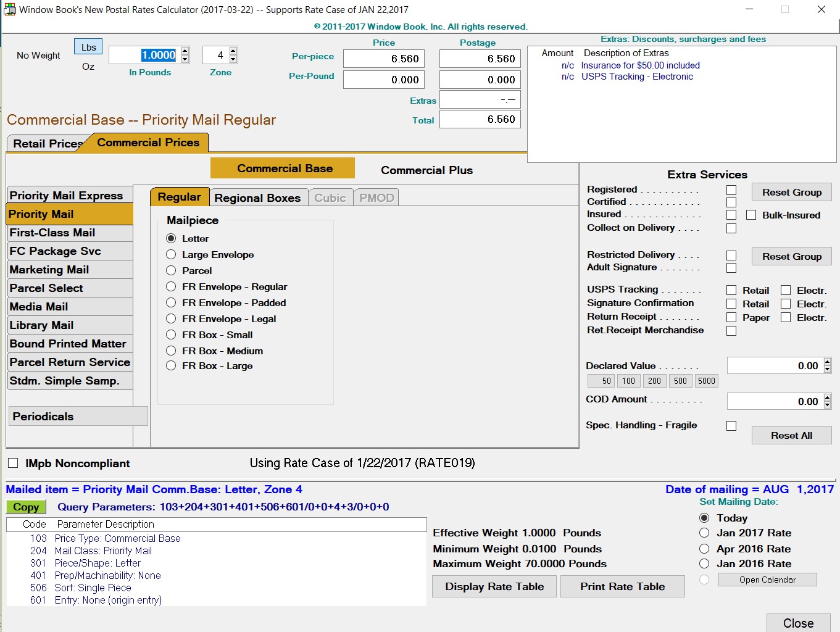Click the Display Rate Table button
The width and height of the screenshot is (840, 632).
pyautogui.click(x=494, y=586)
